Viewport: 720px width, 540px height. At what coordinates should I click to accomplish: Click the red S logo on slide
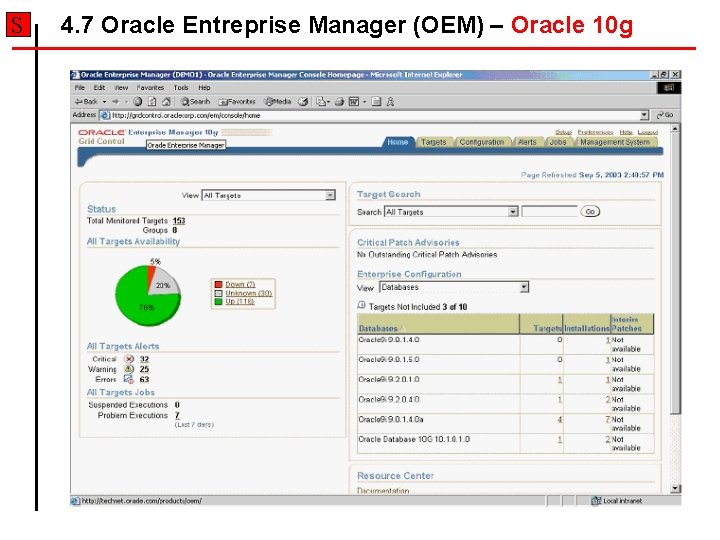click(x=18, y=25)
